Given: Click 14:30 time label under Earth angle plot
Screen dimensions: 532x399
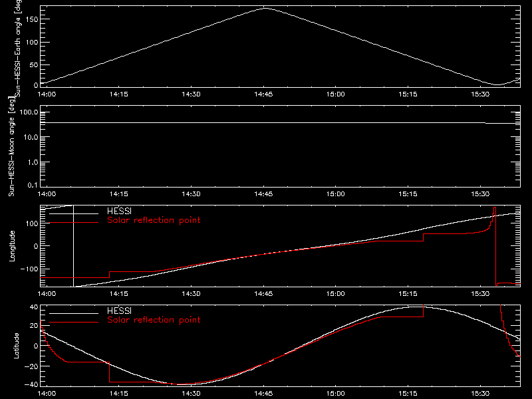Looking at the screenshot, I should click(x=191, y=94).
